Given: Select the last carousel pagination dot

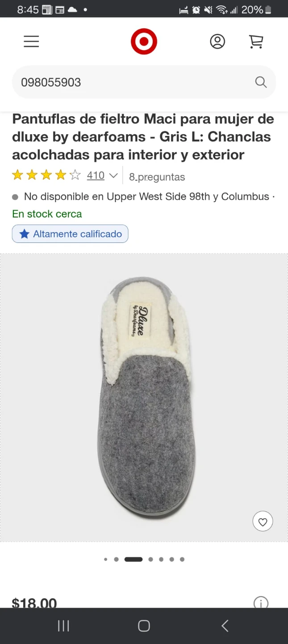Looking at the screenshot, I should [182, 559].
